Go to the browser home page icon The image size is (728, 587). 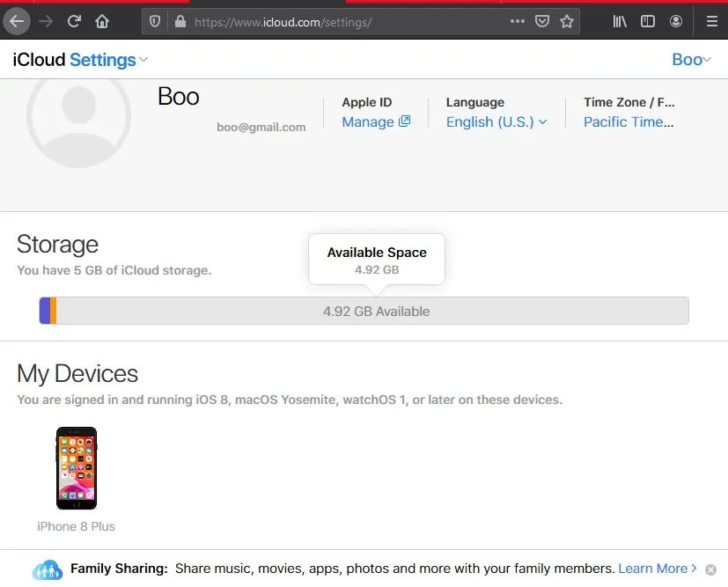(x=102, y=21)
